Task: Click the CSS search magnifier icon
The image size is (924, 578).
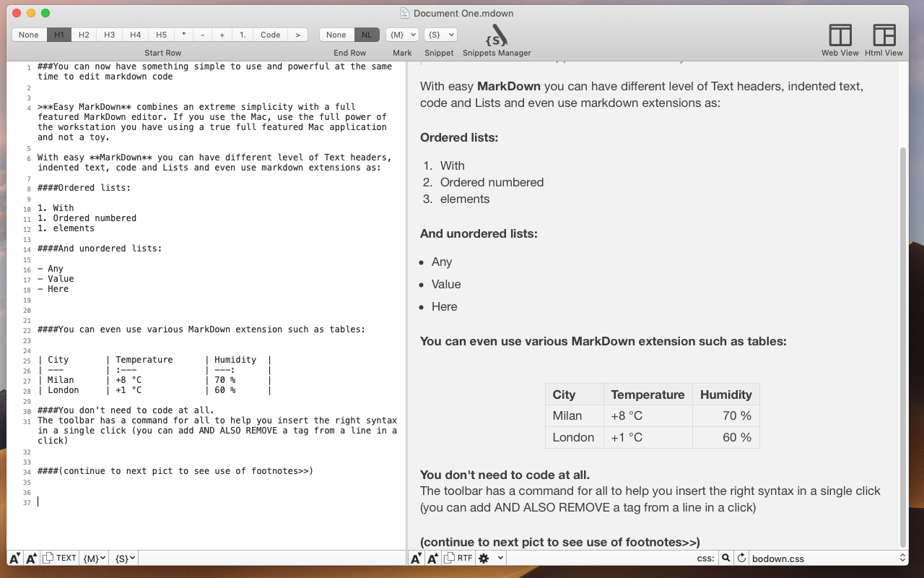Action: pos(725,558)
